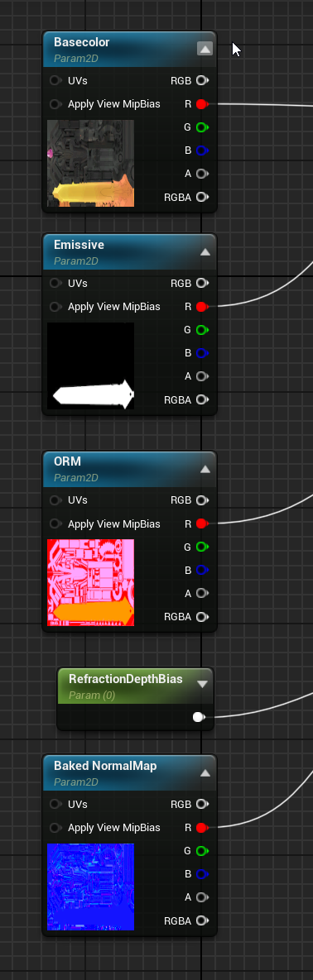
Task: Click the blue B output pin on ORM
Action: pos(201,570)
